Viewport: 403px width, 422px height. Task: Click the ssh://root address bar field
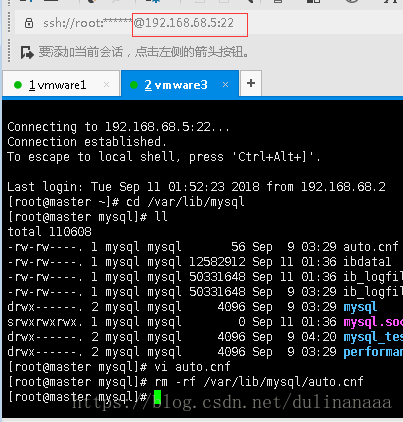209,23
